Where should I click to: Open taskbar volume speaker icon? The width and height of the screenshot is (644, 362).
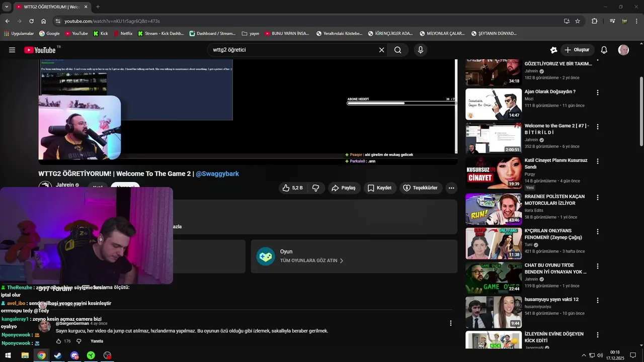[x=600, y=355]
